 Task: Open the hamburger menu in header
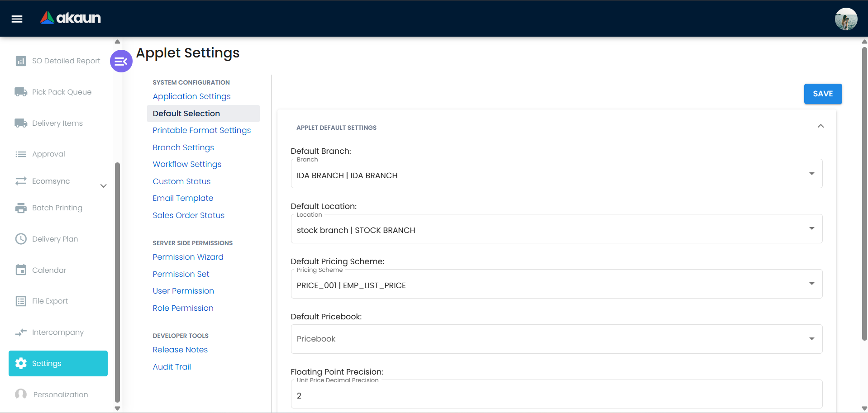(17, 19)
